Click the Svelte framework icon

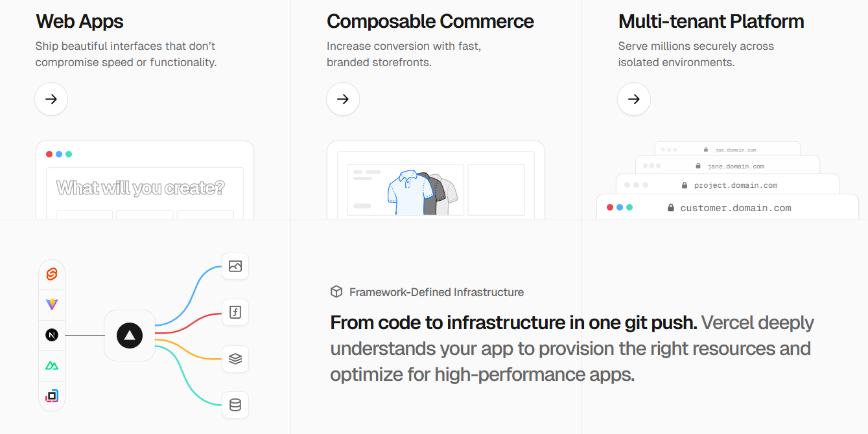pos(52,275)
